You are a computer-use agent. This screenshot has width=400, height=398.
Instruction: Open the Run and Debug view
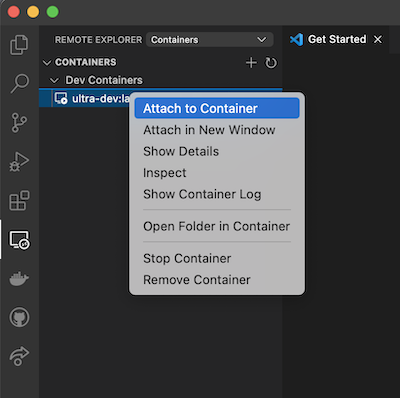pyautogui.click(x=19, y=162)
